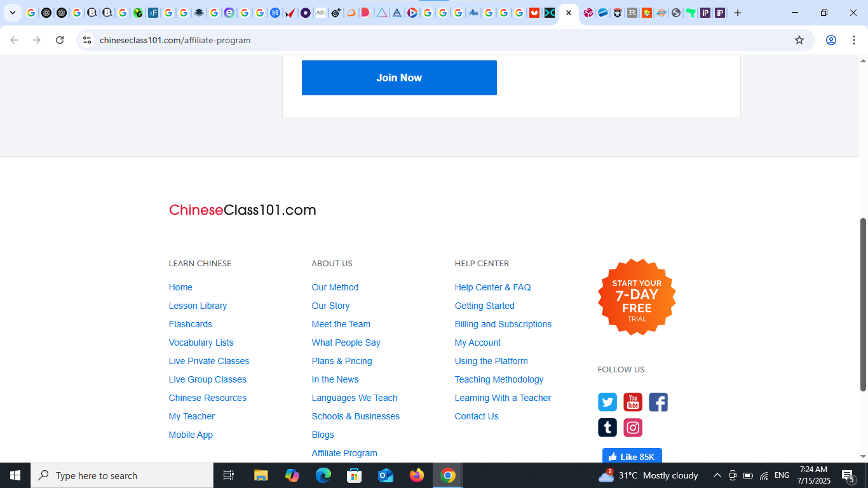Image resolution: width=868 pixels, height=488 pixels.
Task: Open the Vocabulary Lists link
Action: point(201,342)
